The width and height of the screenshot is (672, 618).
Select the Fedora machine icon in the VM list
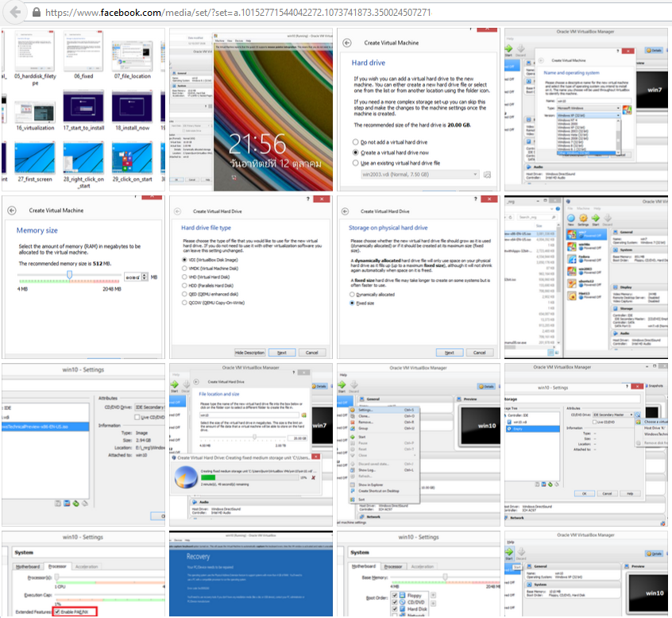(572, 259)
